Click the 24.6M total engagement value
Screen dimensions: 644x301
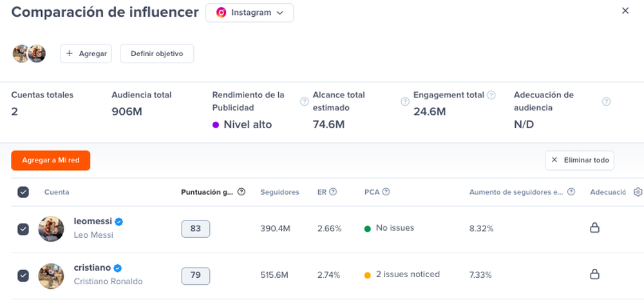coord(430,112)
